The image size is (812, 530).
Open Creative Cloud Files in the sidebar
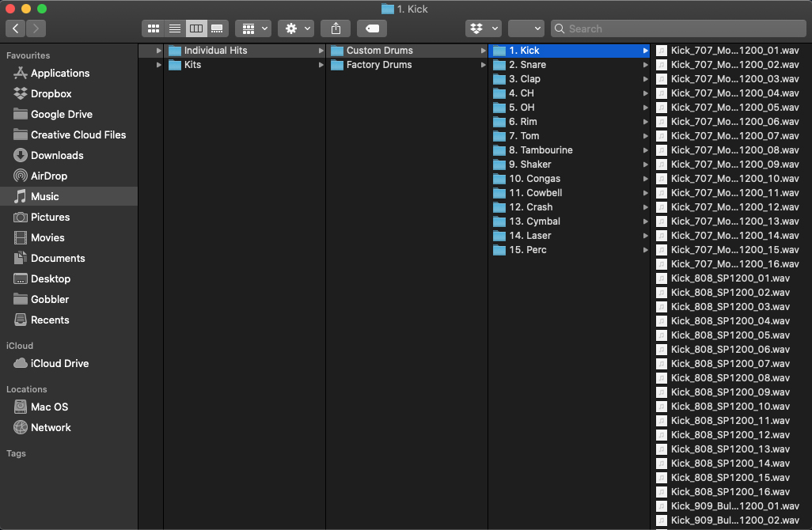point(69,134)
